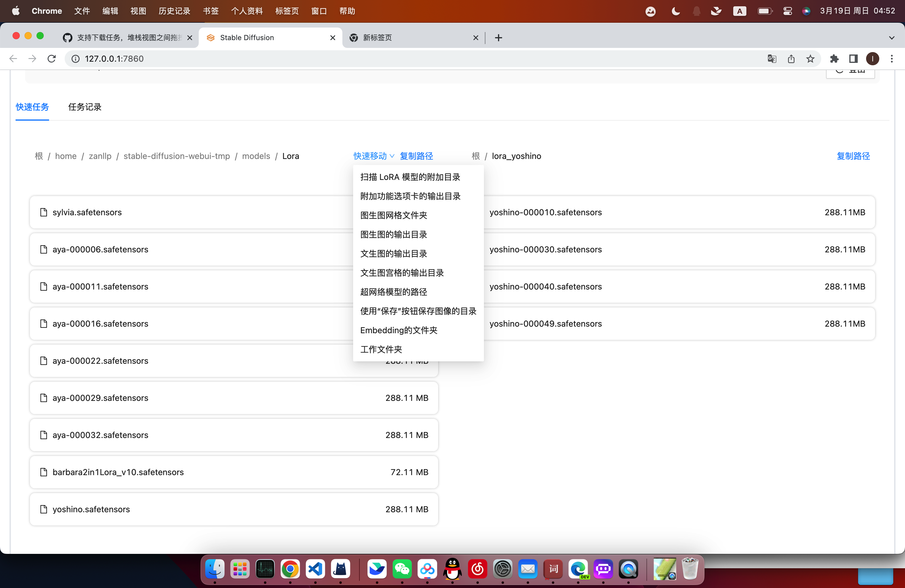This screenshot has width=905, height=588.
Task: Switch to the 任务记录 tab
Action: 84,107
